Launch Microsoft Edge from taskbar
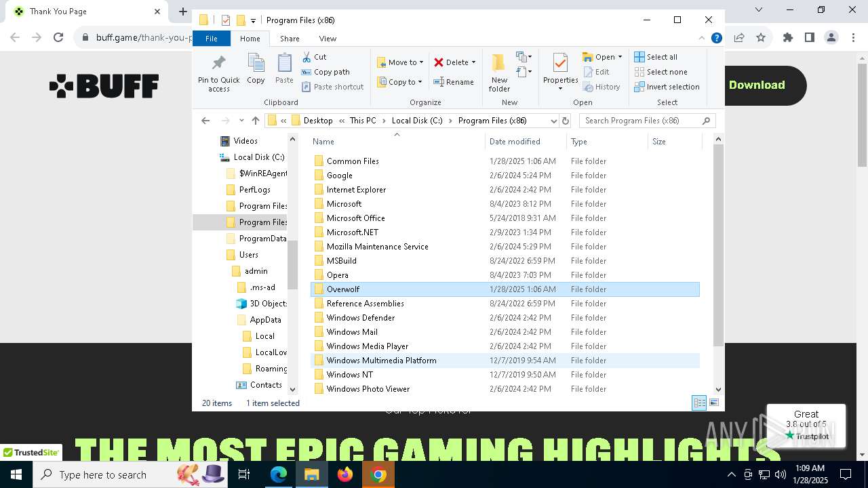The height and width of the screenshot is (488, 868). point(279,475)
